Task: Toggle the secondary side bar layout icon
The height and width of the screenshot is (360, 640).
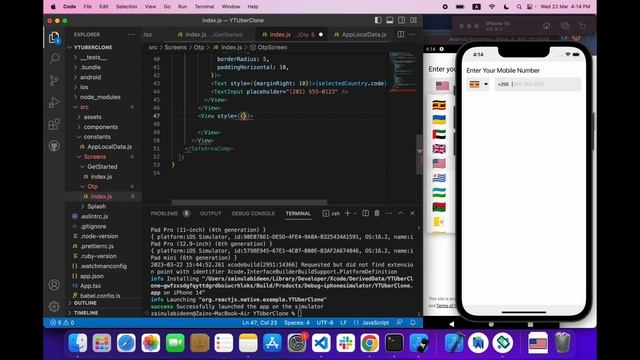Action: click(x=402, y=20)
